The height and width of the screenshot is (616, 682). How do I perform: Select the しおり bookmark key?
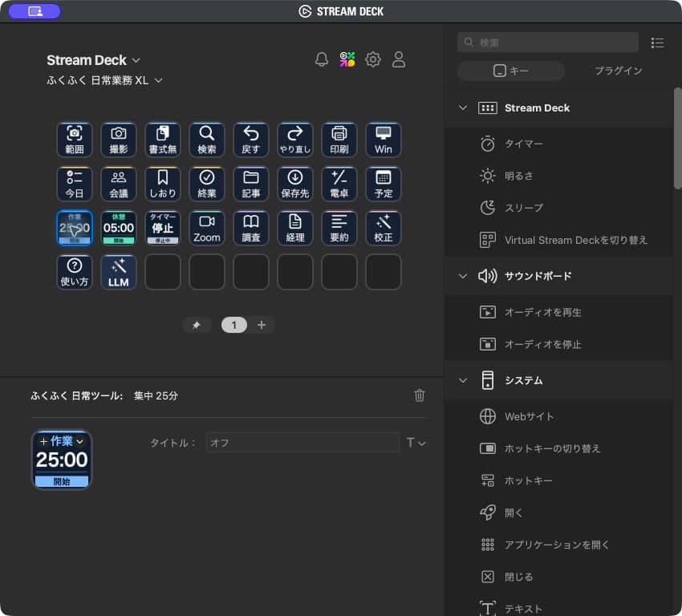tap(163, 184)
